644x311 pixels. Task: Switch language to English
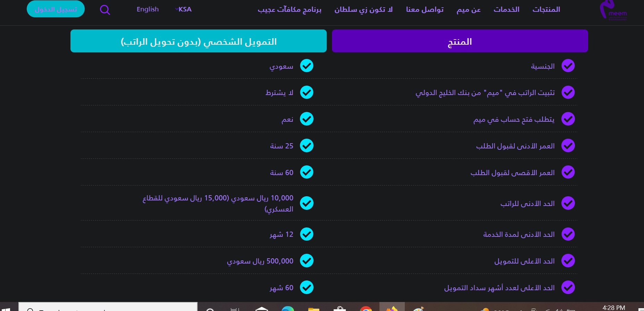148,9
